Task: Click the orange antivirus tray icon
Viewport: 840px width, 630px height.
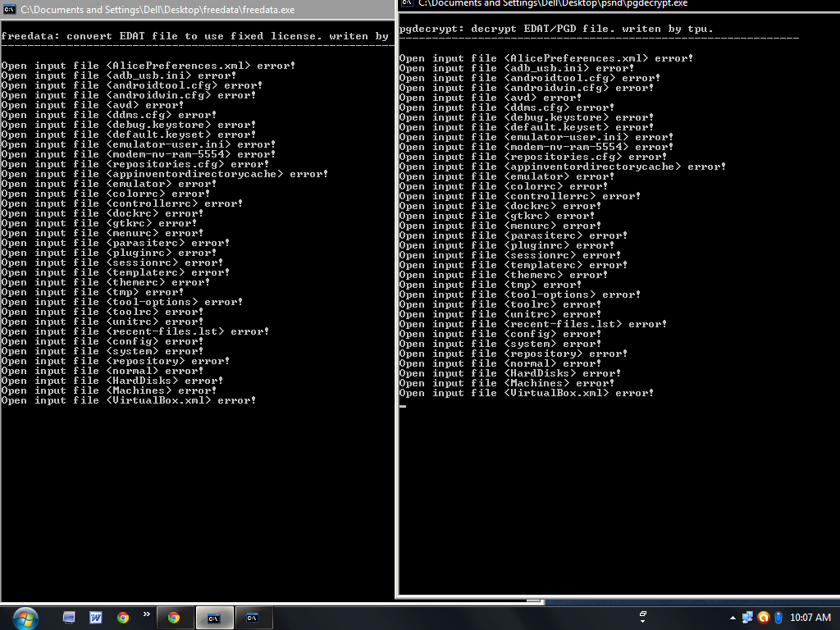Action: [x=763, y=618]
